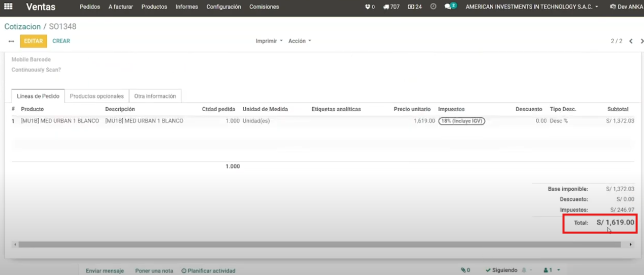Click the attachments paperclip counter

click(465, 270)
